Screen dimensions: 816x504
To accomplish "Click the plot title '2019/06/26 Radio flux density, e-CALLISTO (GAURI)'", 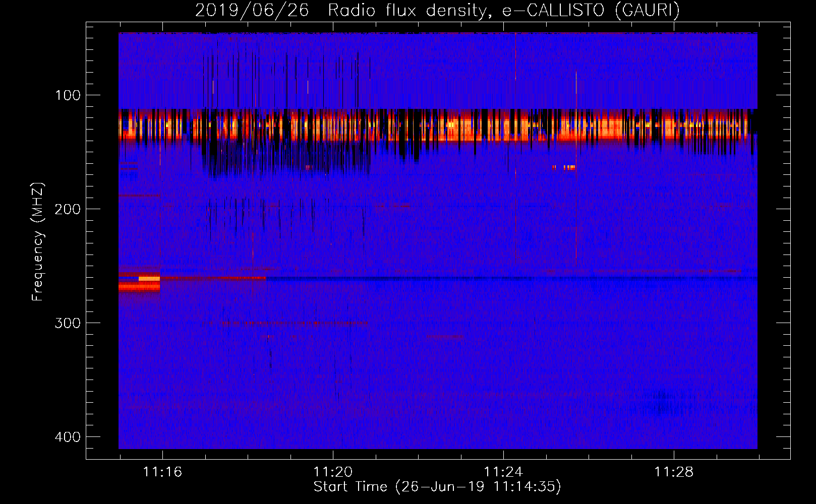I will [x=437, y=10].
